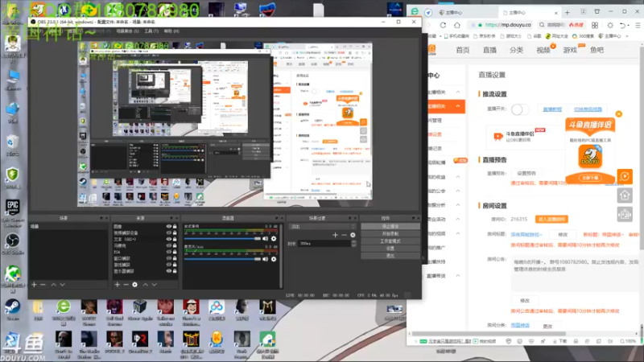Click floating home icon on Douyu page
Viewport: 644px width, 362px height.
pos(625,195)
